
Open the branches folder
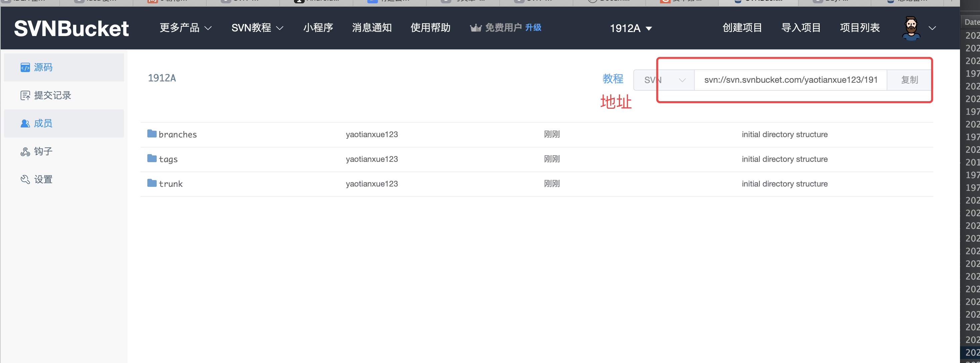pos(177,134)
